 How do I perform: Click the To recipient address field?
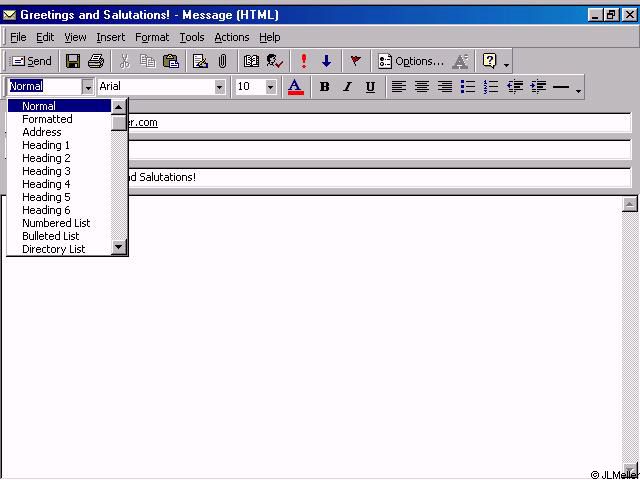click(x=380, y=123)
